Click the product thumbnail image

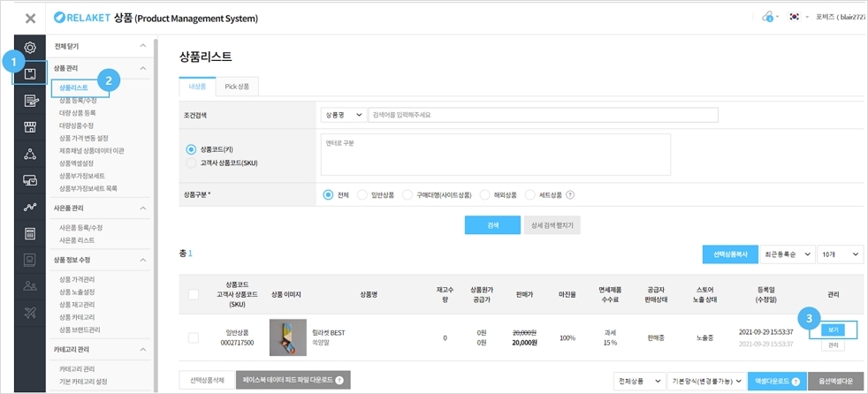pyautogui.click(x=287, y=337)
